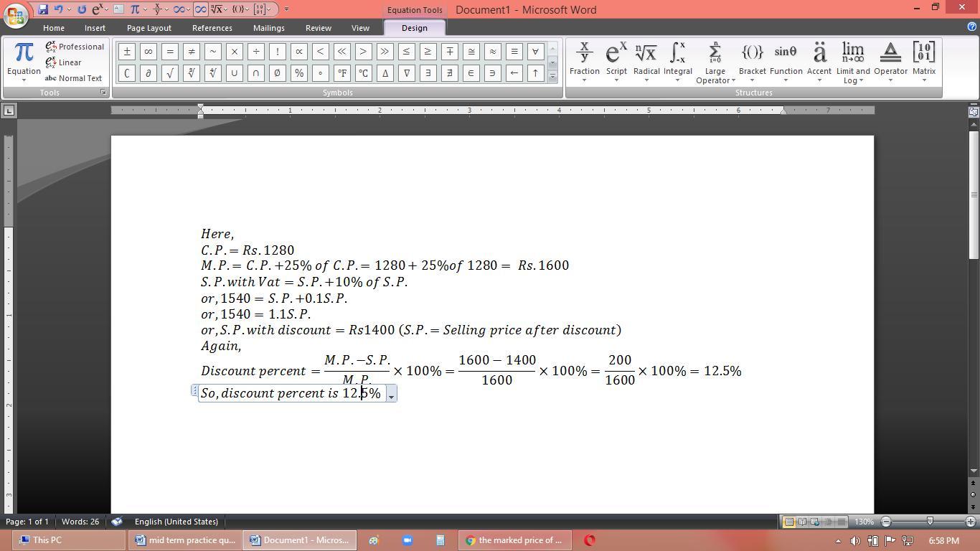The height and width of the screenshot is (551, 980).
Task: Insert the up arrow symbol
Action: (535, 73)
